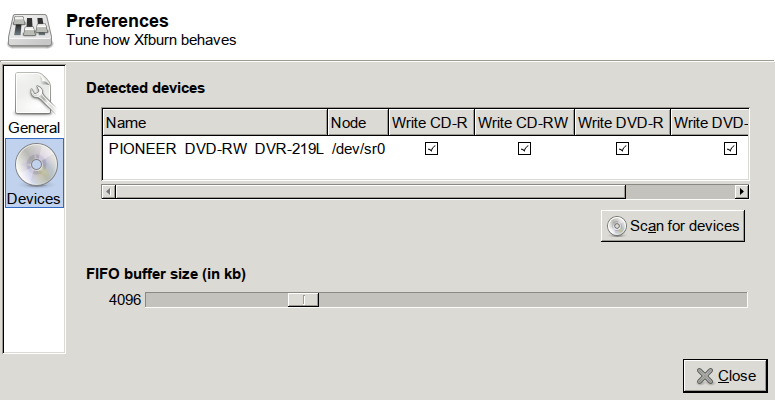Click the Write DVD-R column header
Viewport: 775px width, 400px height.
pyautogui.click(x=621, y=123)
